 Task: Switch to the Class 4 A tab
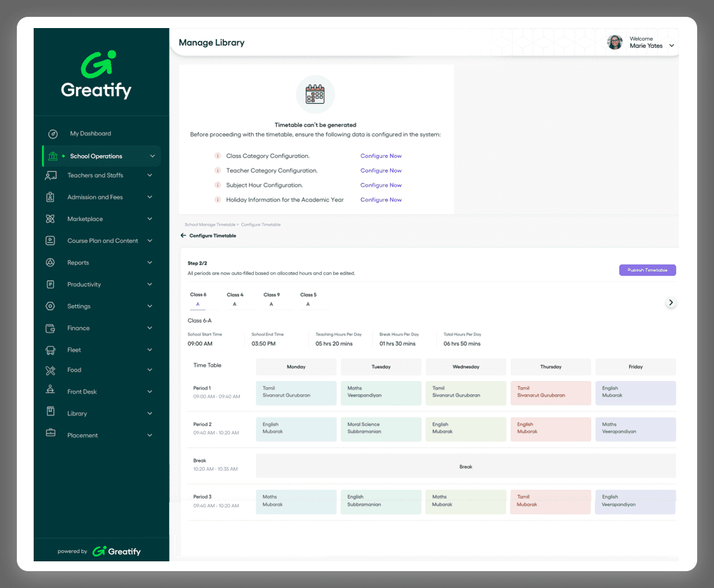(x=235, y=300)
